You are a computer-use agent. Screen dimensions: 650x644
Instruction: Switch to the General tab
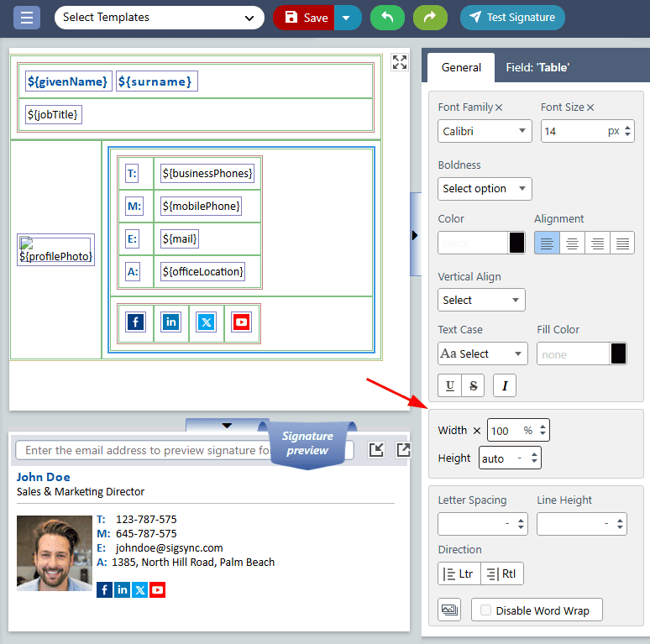point(461,67)
